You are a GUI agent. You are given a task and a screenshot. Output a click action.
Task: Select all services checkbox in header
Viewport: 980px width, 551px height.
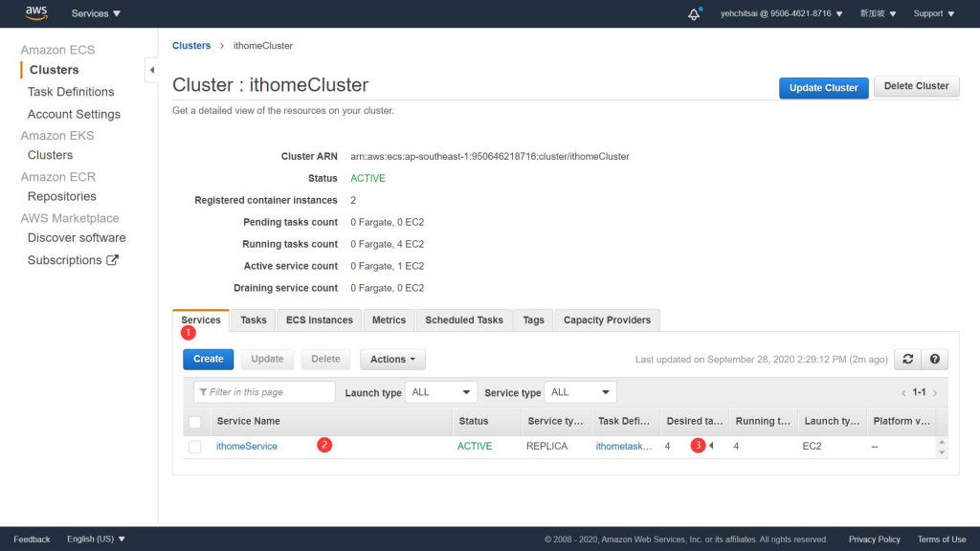[x=195, y=422]
